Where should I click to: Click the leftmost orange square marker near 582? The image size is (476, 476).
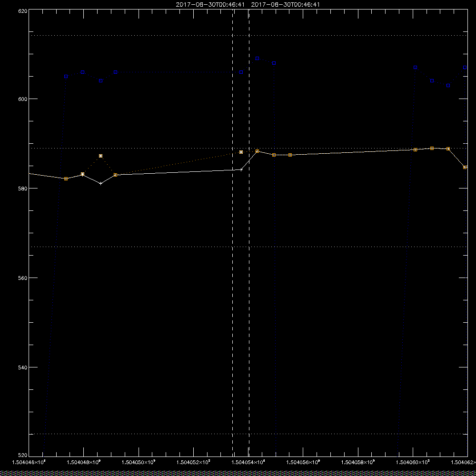66,179
